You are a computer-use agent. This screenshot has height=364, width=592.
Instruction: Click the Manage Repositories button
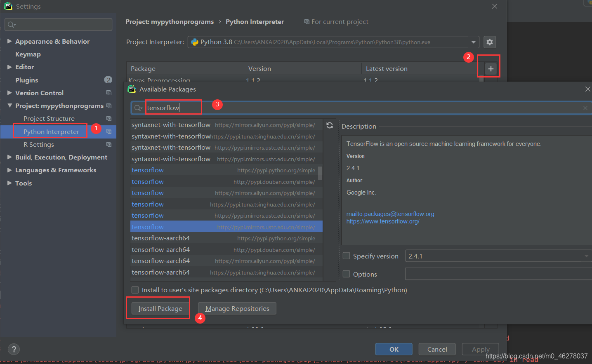237,308
